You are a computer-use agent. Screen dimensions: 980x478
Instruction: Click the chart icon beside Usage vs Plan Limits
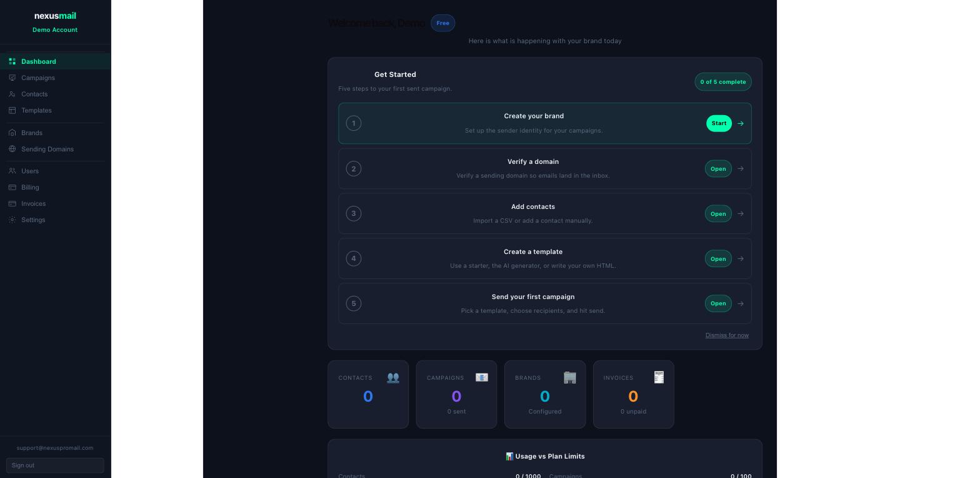pyautogui.click(x=509, y=456)
